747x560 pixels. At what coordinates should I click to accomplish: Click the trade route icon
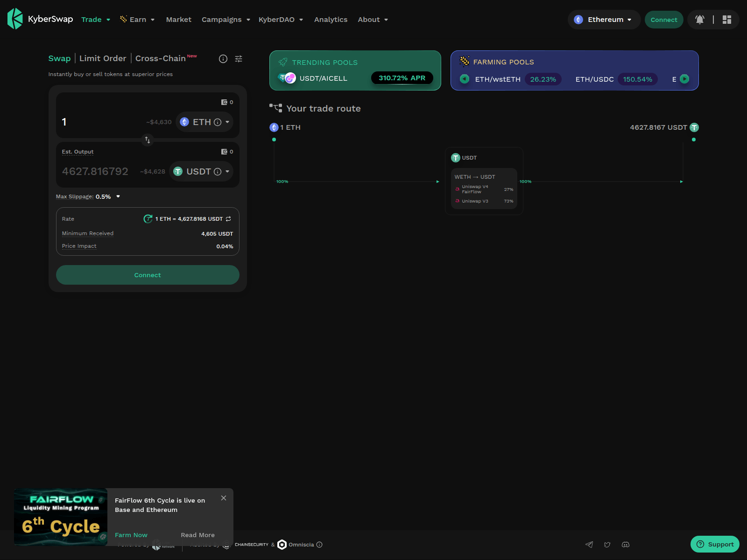[x=275, y=108]
